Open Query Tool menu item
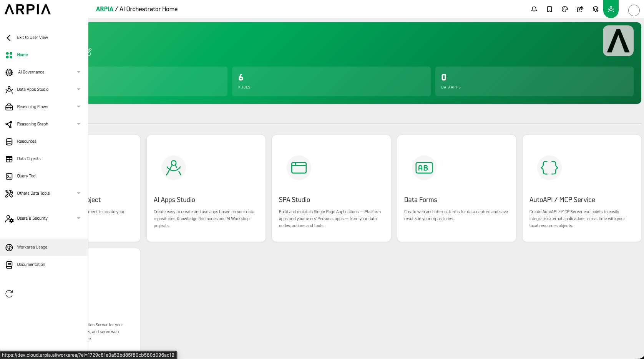The image size is (644, 359). point(44,176)
